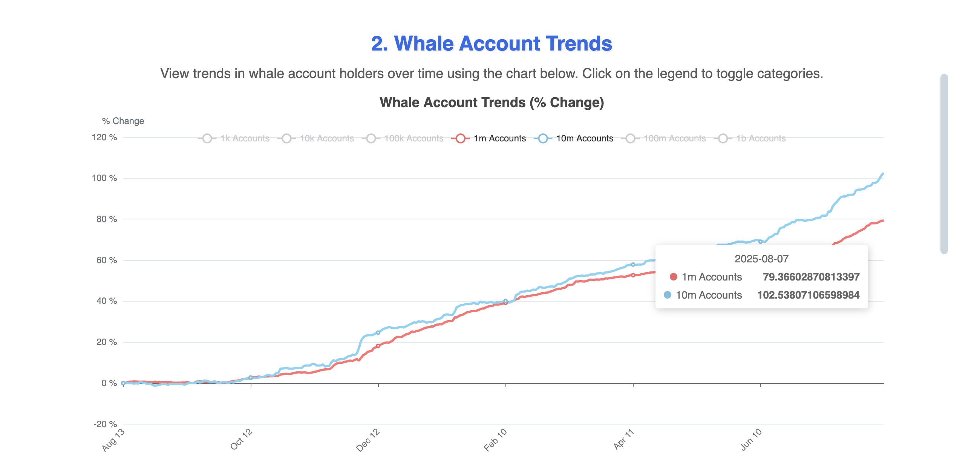Viewport: 980px width, 469px height.
Task: Select the red data marker above Apr 11
Action: pyautogui.click(x=633, y=275)
